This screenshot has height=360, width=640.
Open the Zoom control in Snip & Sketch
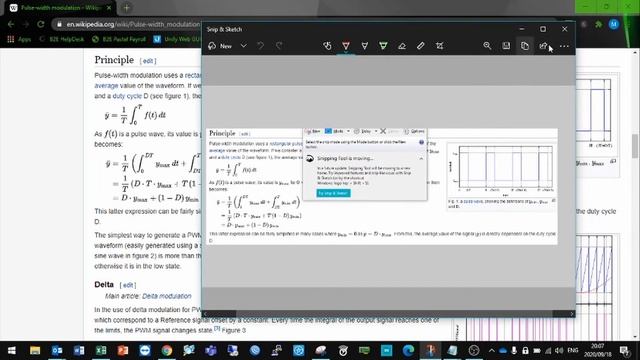coord(487,46)
